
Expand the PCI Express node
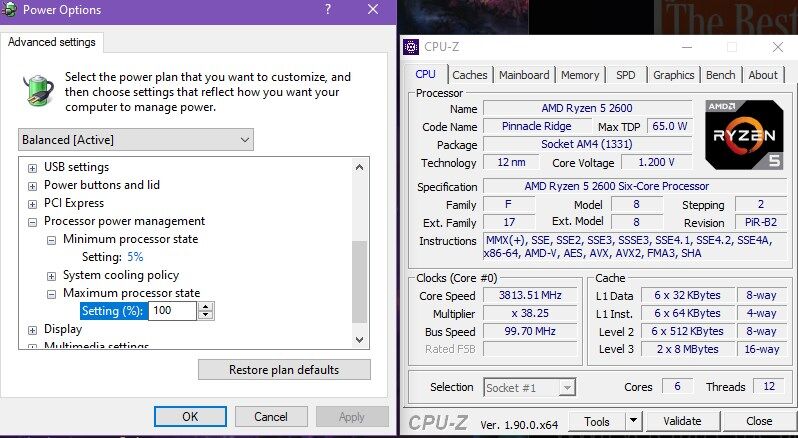(33, 205)
